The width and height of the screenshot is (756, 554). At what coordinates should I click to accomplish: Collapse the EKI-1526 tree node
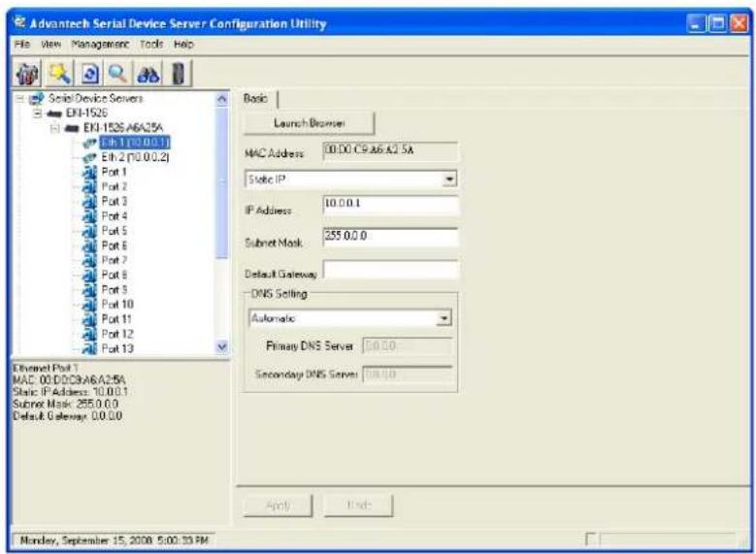click(37, 114)
